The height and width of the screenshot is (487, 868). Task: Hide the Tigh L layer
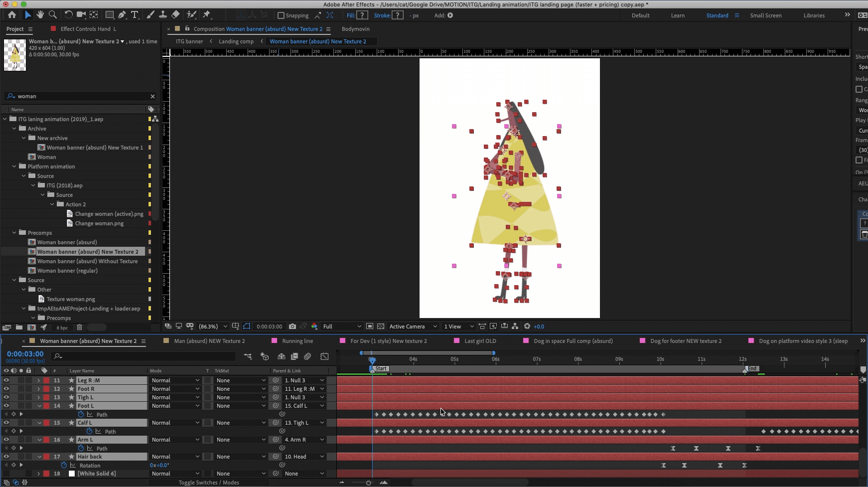click(6, 397)
